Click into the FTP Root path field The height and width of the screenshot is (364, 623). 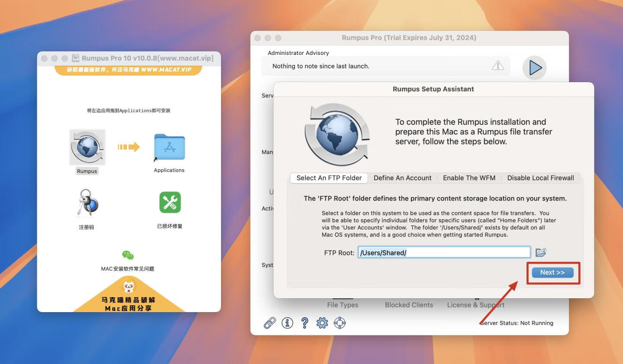[444, 252]
